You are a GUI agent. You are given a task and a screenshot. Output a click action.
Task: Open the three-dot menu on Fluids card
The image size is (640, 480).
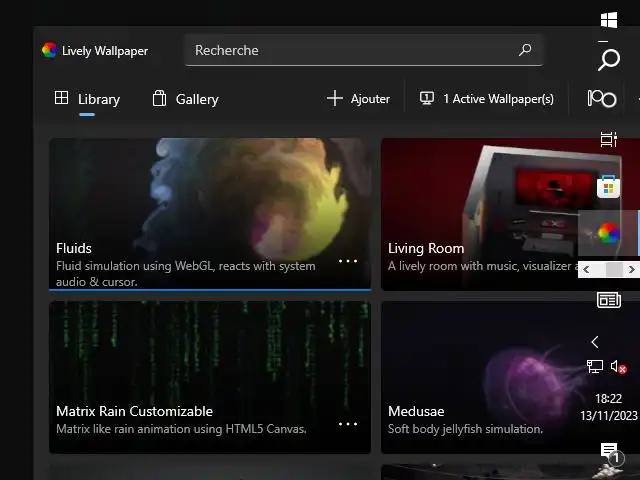348,261
